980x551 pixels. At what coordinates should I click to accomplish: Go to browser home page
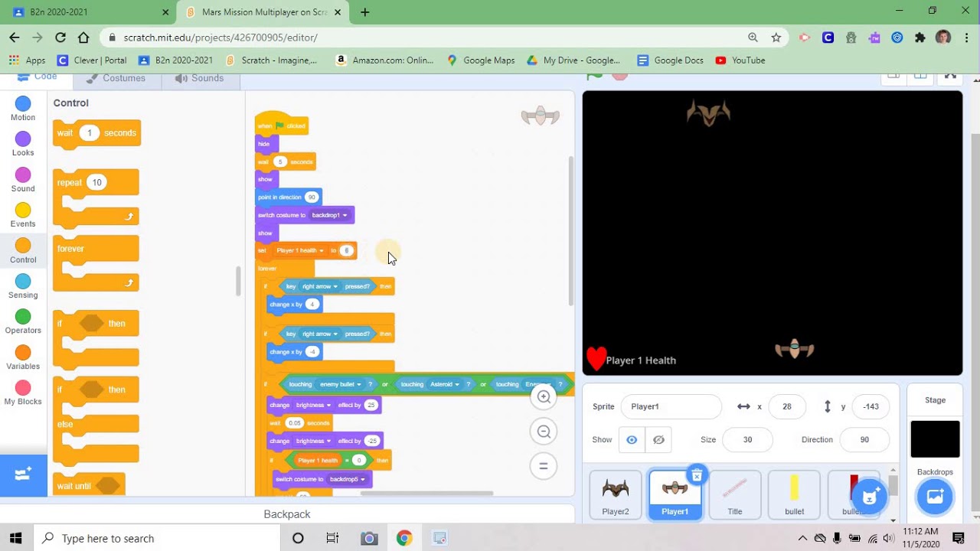pyautogui.click(x=83, y=37)
